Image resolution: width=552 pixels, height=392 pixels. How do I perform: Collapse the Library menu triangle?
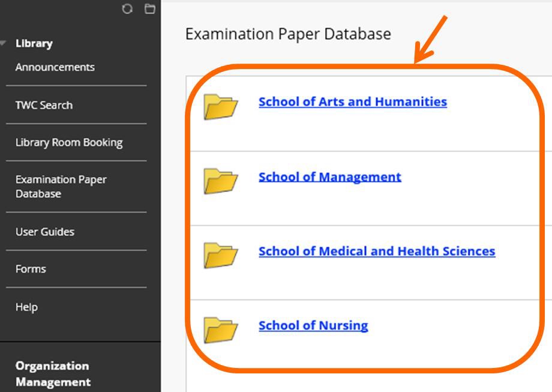coord(3,43)
